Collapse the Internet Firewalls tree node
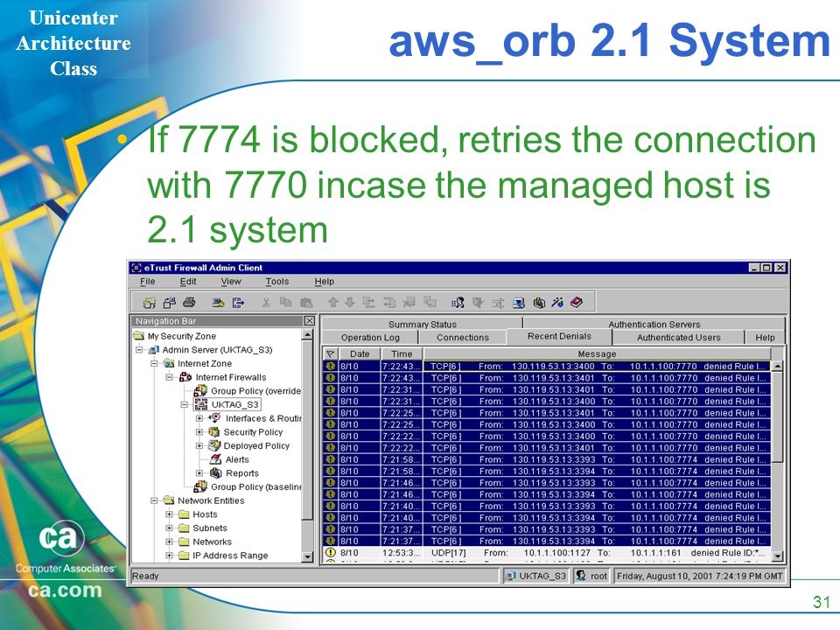The height and width of the screenshot is (630, 840). 169,377
